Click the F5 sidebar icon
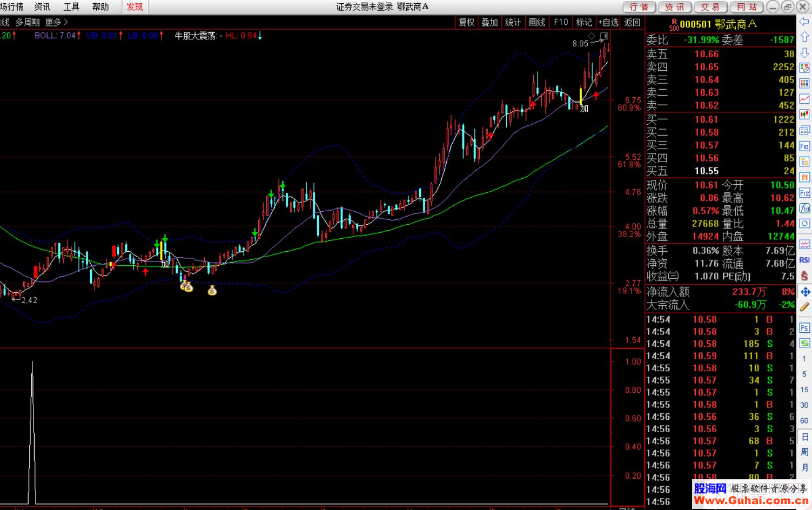812x510 pixels. (x=804, y=328)
